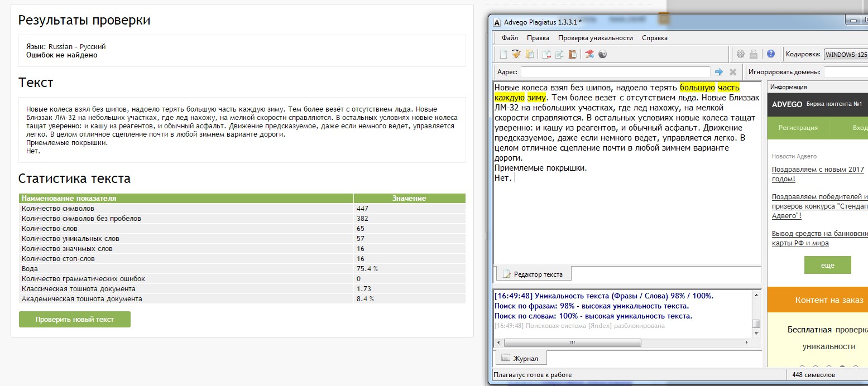The image size is (868, 386).
Task: Click the Статистика текста heading
Action: tap(74, 178)
